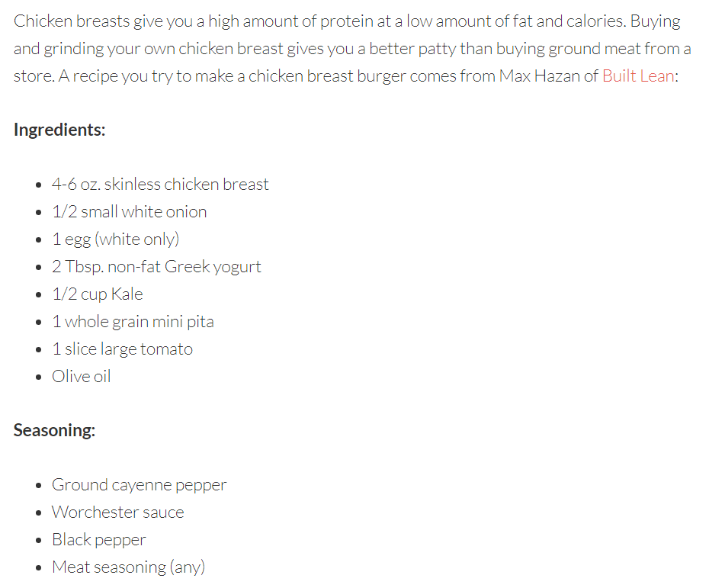Image resolution: width=709 pixels, height=588 pixels.
Task: Click the 1 slice large tomato item
Action: click(122, 349)
